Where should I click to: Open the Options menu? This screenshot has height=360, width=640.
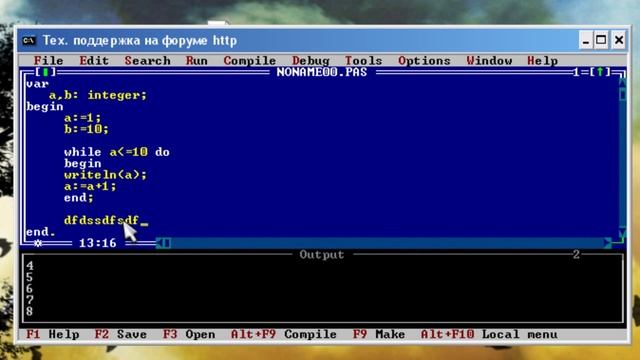[x=424, y=61]
